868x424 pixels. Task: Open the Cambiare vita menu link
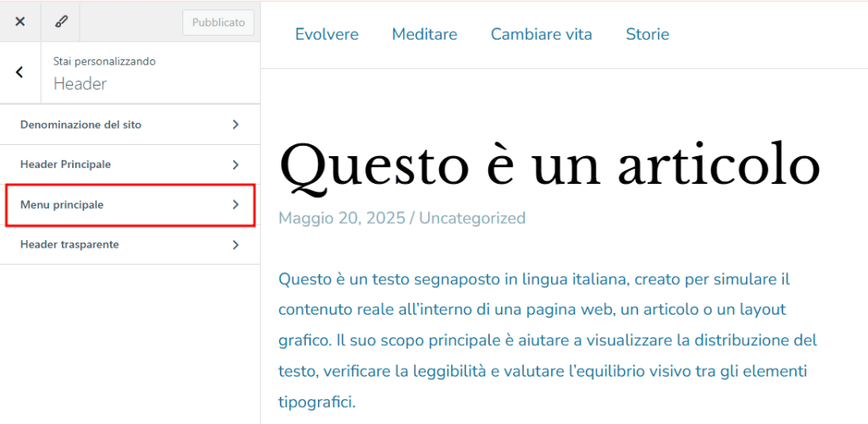click(542, 34)
